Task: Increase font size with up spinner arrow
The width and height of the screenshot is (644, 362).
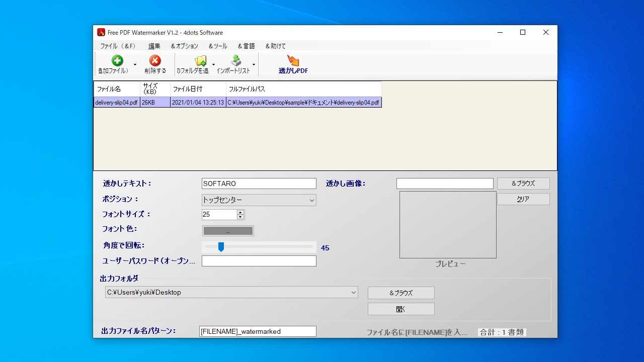Action: [240, 212]
